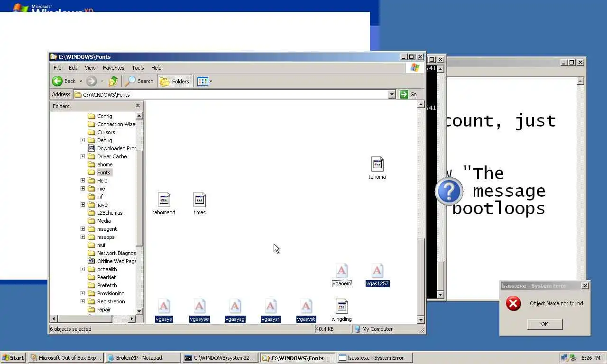607x364 pixels.
Task: Toggle the Folders pane button
Action: [175, 81]
